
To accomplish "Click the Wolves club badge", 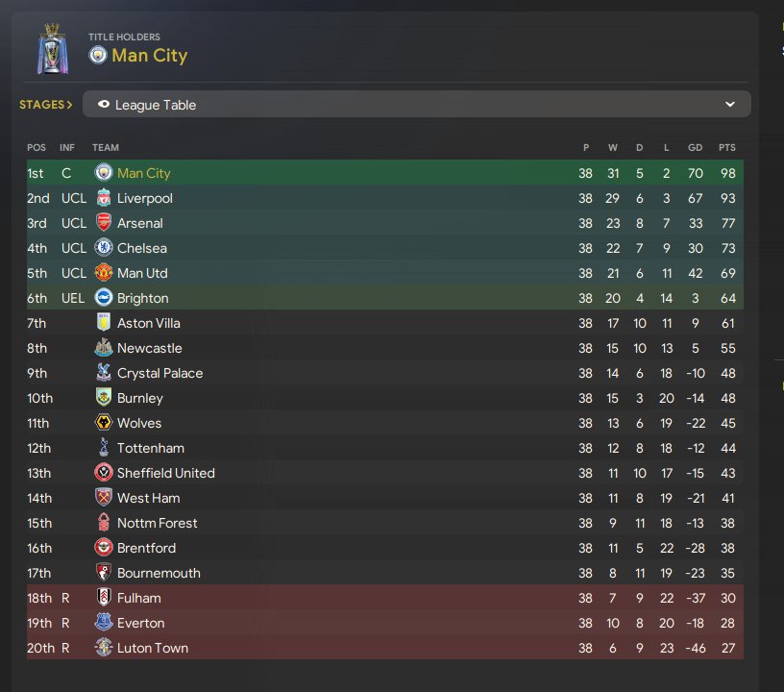I will (x=103, y=423).
